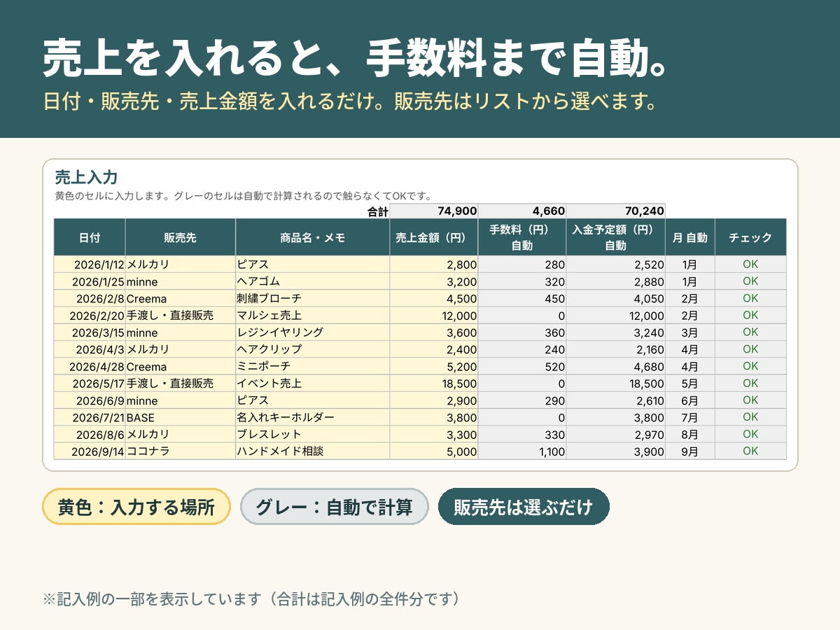Click fee cell showing 280

tap(522, 265)
